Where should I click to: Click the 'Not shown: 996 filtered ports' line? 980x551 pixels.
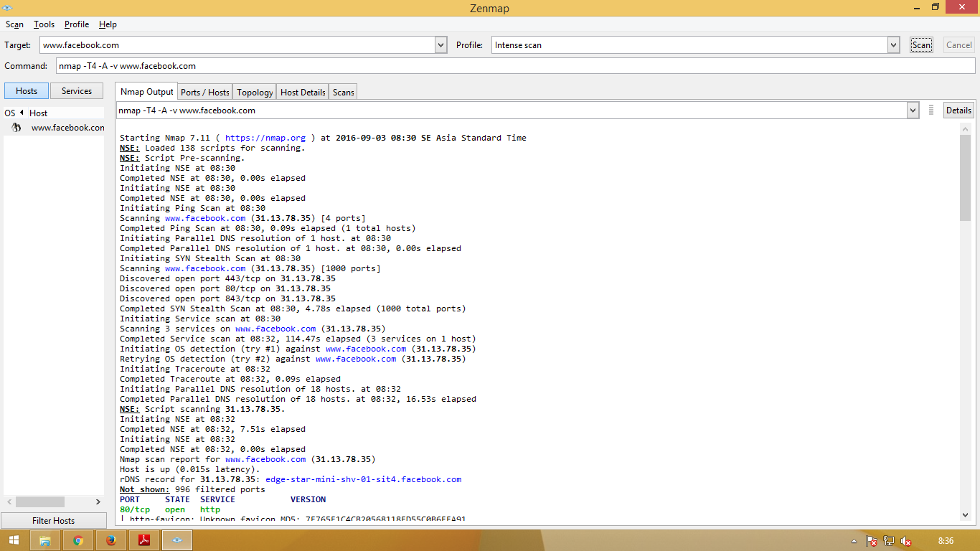[192, 489]
